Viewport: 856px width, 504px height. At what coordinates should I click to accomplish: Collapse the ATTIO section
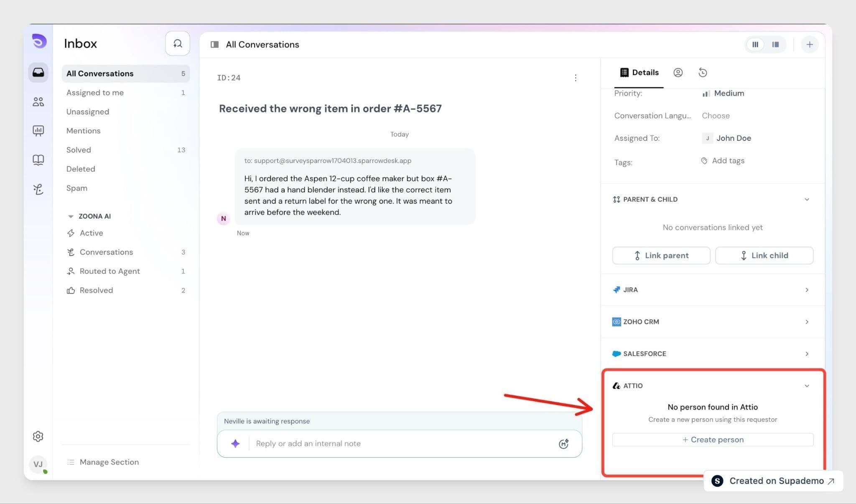807,386
